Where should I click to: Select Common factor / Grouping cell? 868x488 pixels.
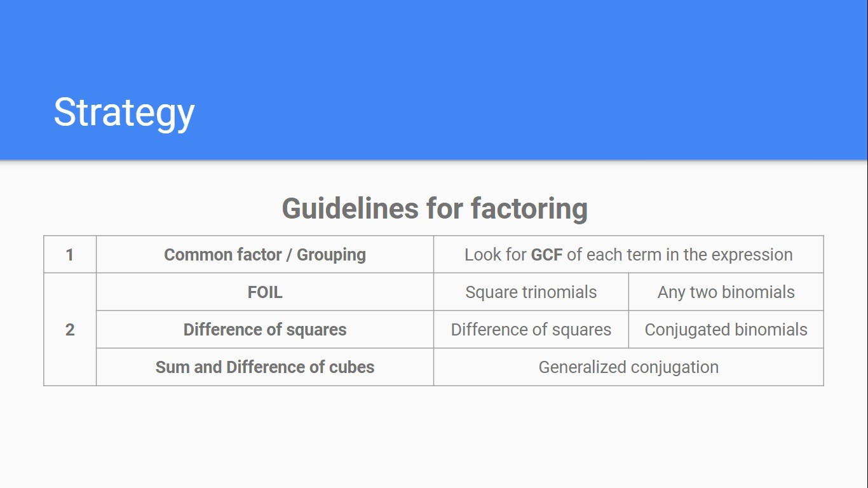(265, 255)
